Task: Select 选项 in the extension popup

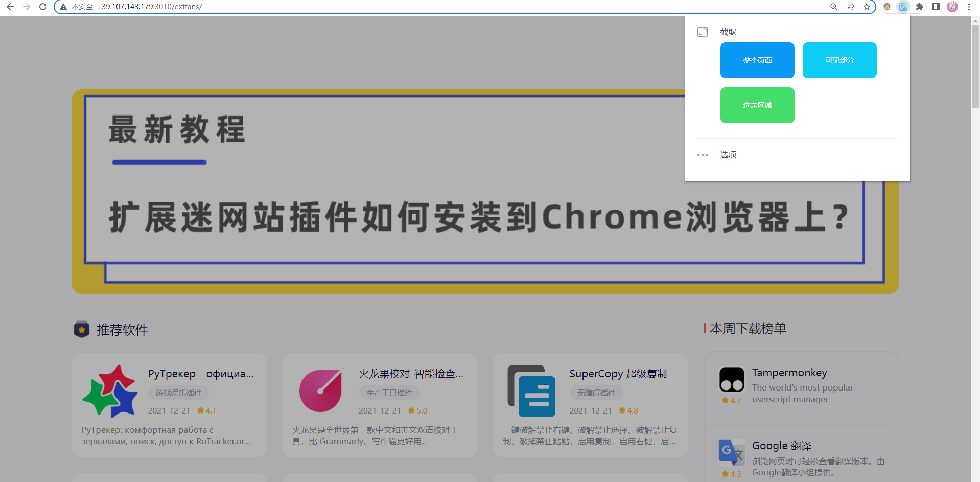Action: coord(727,154)
